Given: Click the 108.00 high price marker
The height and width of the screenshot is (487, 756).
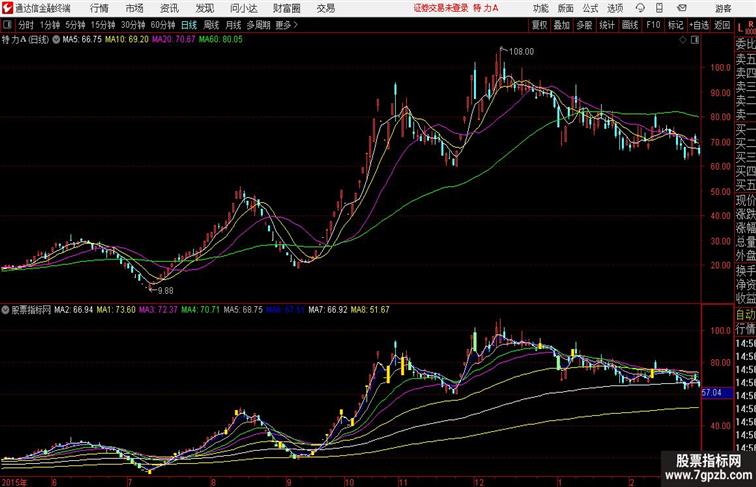Looking at the screenshot, I should click(521, 52).
